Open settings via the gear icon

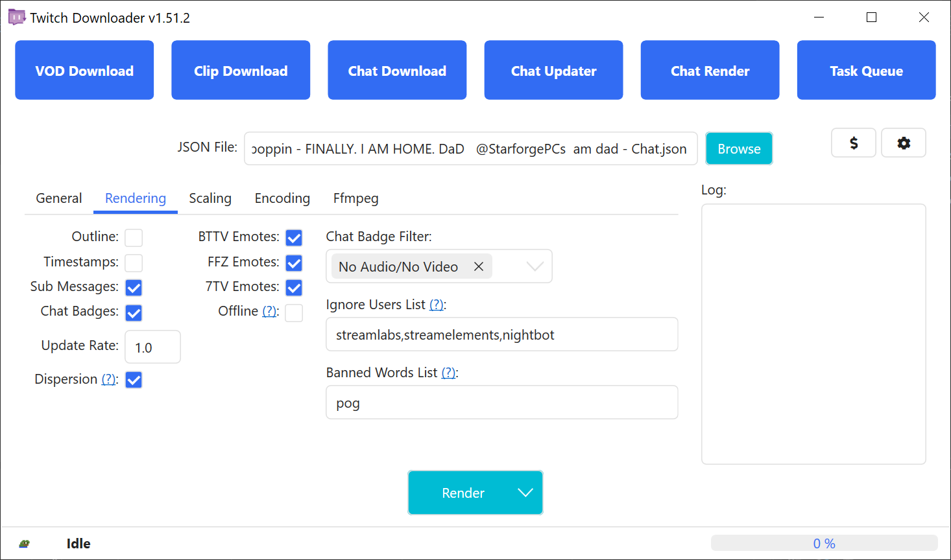coord(904,143)
